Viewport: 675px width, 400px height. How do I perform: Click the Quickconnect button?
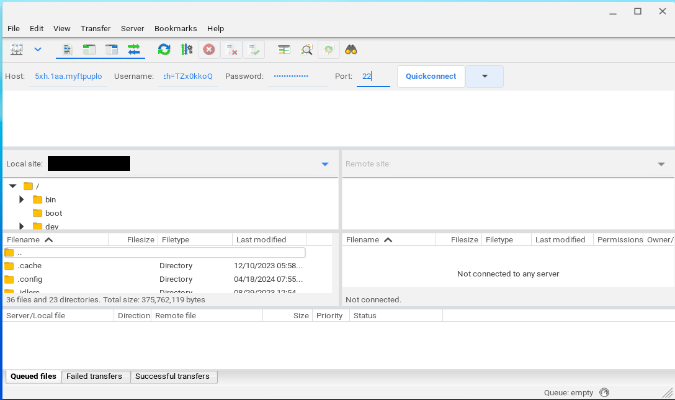[x=431, y=76]
